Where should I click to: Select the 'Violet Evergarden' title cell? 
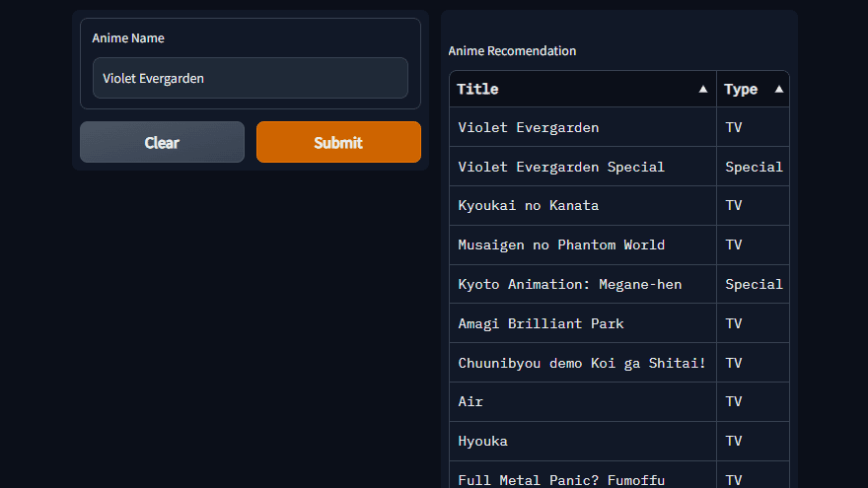pyautogui.click(x=583, y=127)
